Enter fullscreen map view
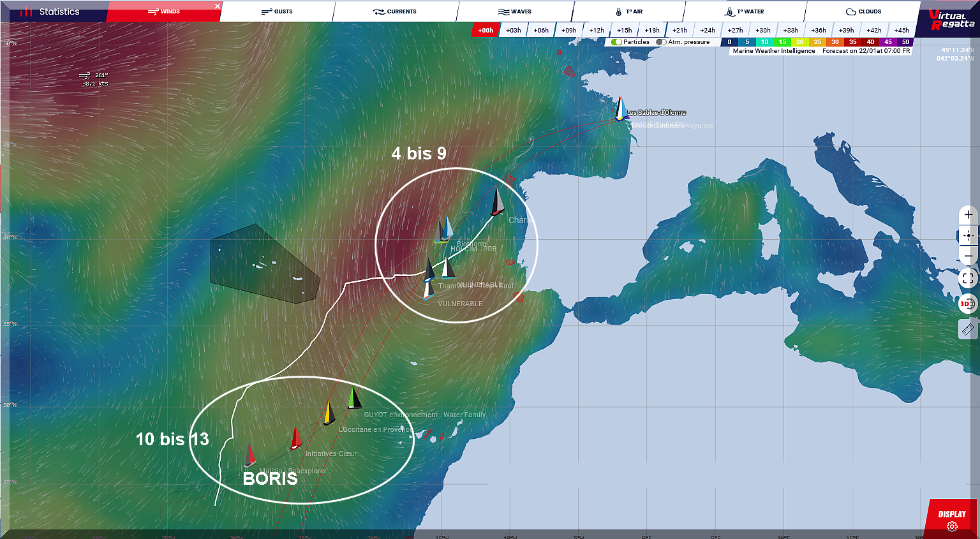Screen dimensions: 980x539 pyautogui.click(x=968, y=278)
